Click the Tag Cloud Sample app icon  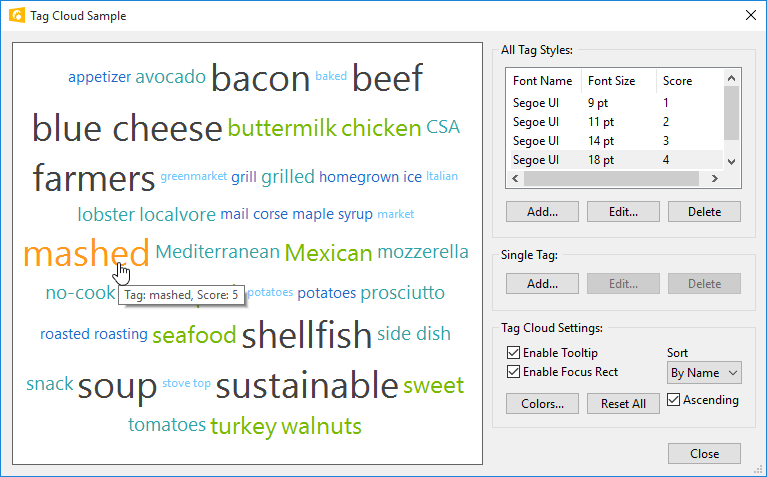tap(17, 15)
